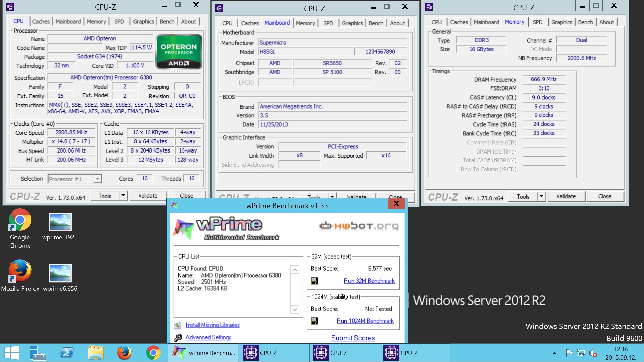Expand Tools dropdown arrow in right CPU-Z

541,196
